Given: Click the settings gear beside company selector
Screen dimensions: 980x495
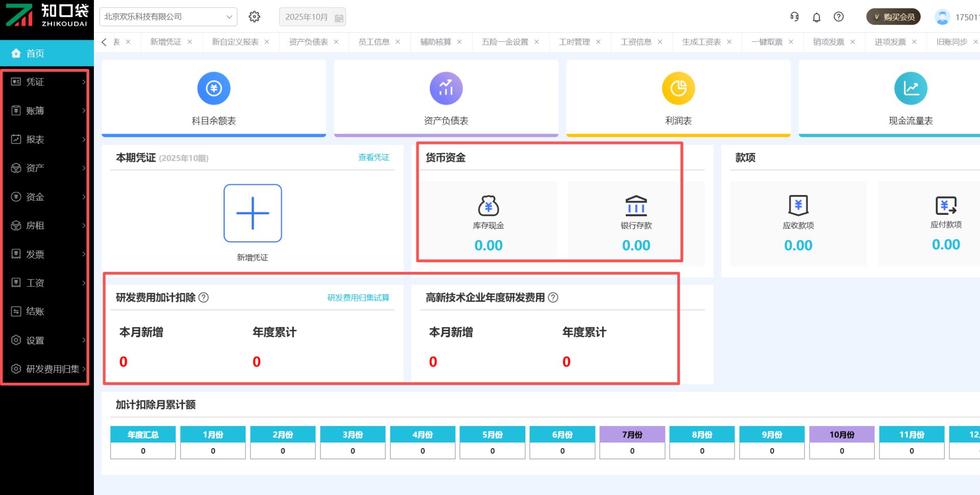Looking at the screenshot, I should click(254, 17).
